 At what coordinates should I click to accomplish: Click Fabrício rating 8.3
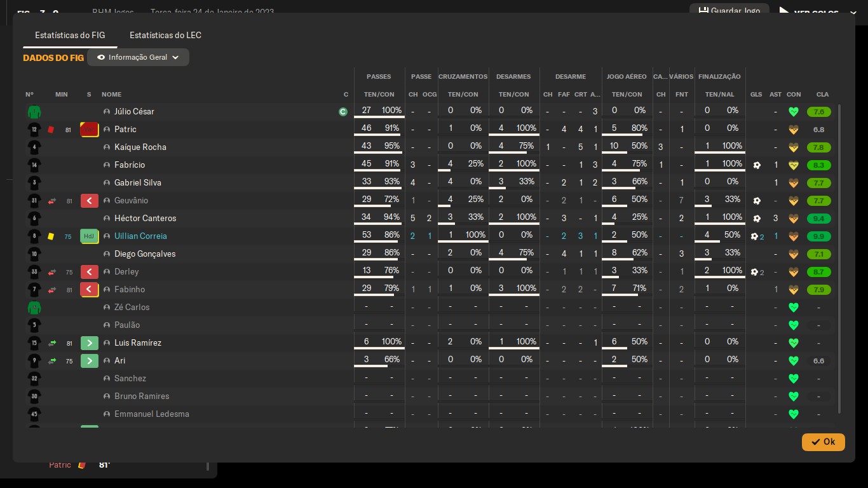[x=818, y=165]
